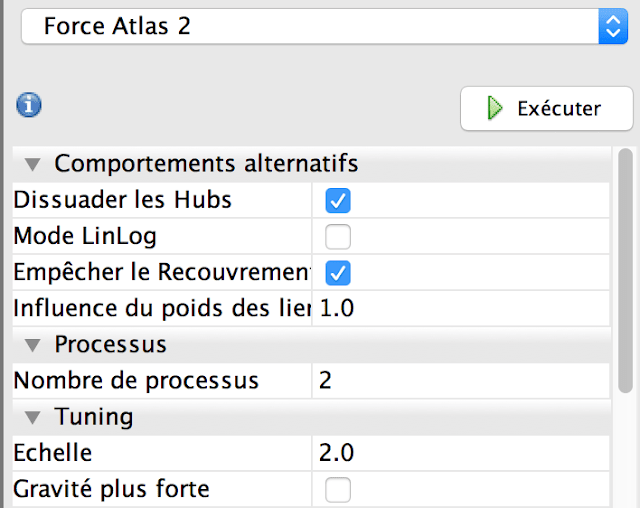The width and height of the screenshot is (640, 508).
Task: Enable Mode LinLog checkbox
Action: pos(338,237)
